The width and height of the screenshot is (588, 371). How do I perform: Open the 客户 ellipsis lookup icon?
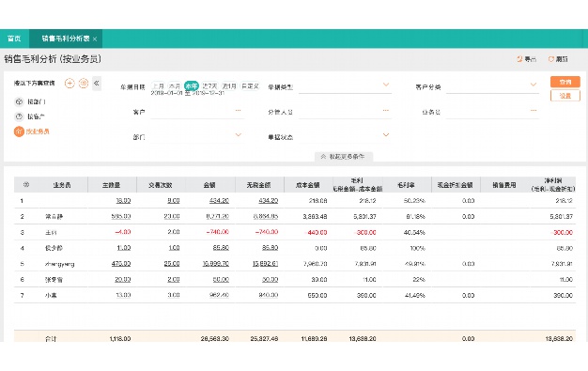point(239,111)
